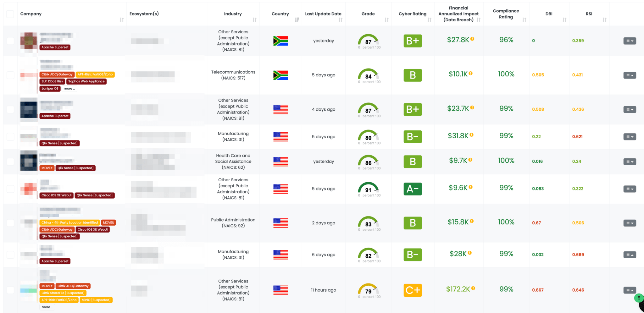Sort the table by Industry column
This screenshot has width=644, height=313.
coord(254,20)
